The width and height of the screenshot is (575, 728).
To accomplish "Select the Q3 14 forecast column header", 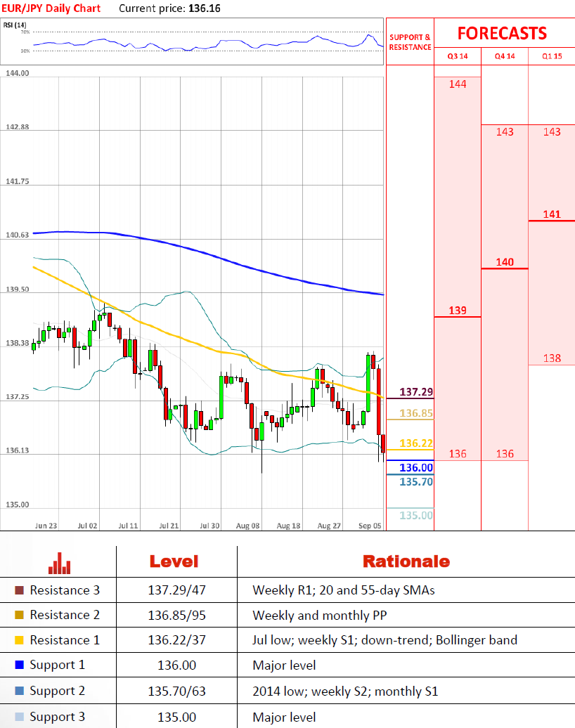I will (x=458, y=56).
